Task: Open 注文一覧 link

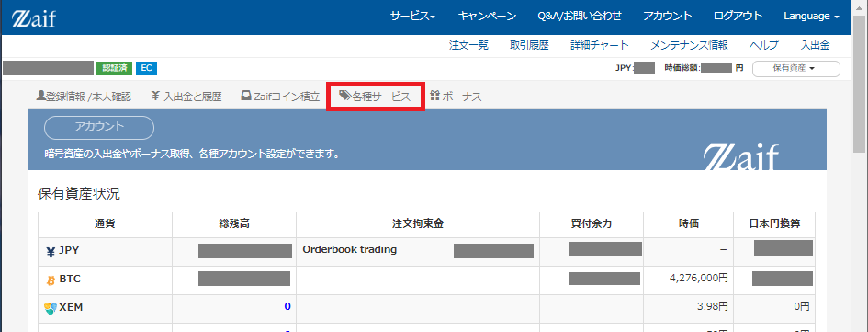Action: [468, 45]
